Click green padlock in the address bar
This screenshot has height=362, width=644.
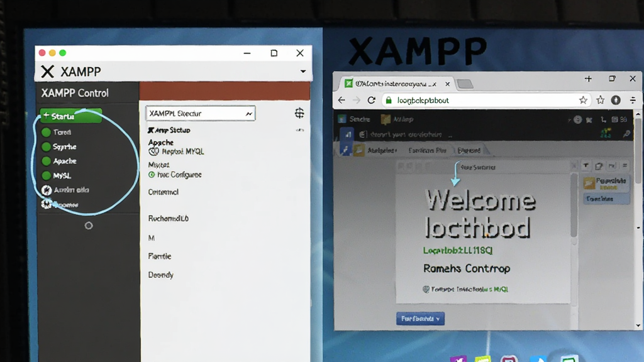tap(389, 100)
